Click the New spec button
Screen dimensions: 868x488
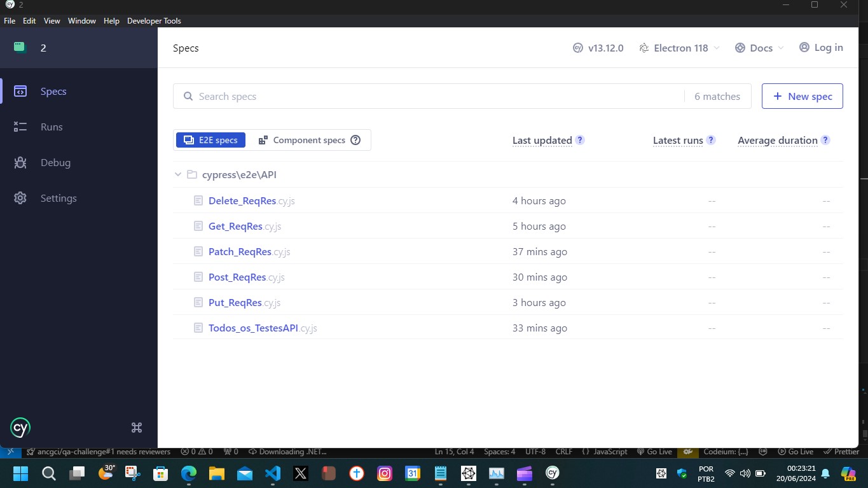click(x=803, y=96)
